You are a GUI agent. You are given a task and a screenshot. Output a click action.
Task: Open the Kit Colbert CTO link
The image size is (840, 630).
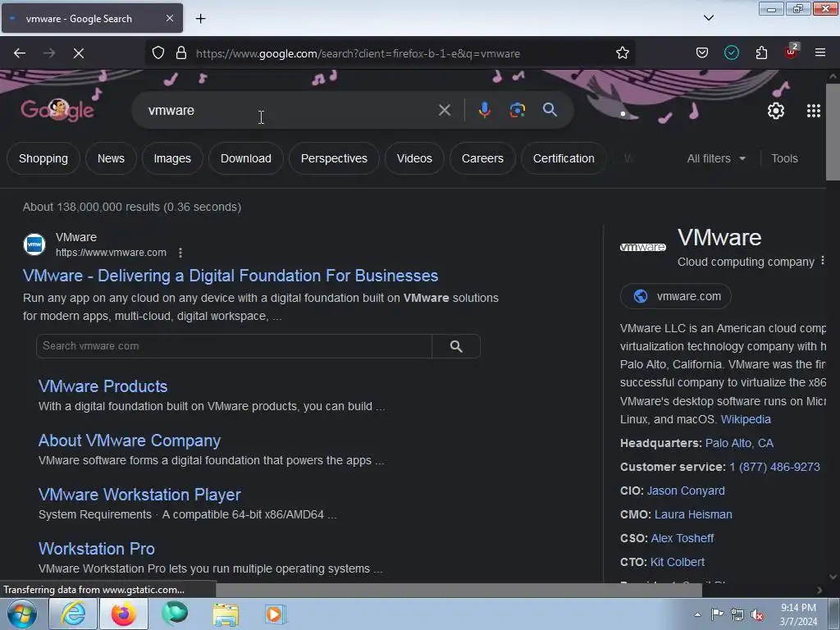[x=677, y=562]
